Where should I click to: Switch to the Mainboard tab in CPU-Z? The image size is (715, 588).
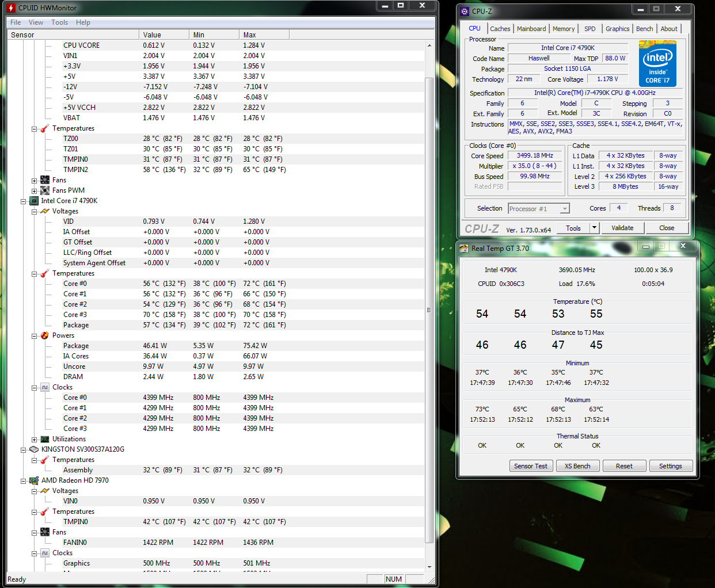(x=531, y=29)
